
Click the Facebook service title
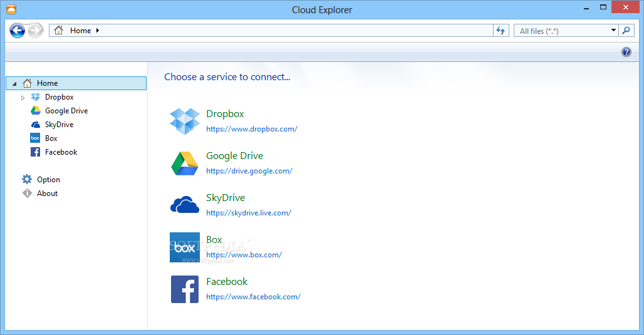tap(227, 282)
